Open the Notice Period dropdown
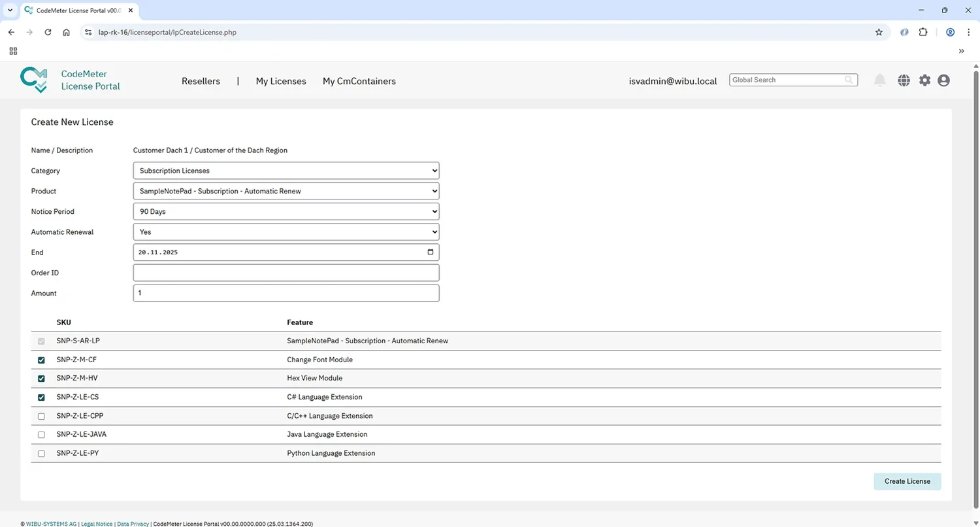980x527 pixels. (286, 212)
